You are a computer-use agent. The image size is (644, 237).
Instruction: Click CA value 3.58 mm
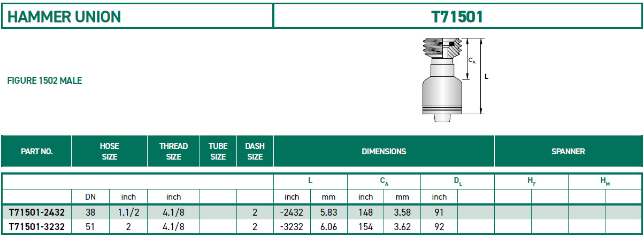coord(402,212)
